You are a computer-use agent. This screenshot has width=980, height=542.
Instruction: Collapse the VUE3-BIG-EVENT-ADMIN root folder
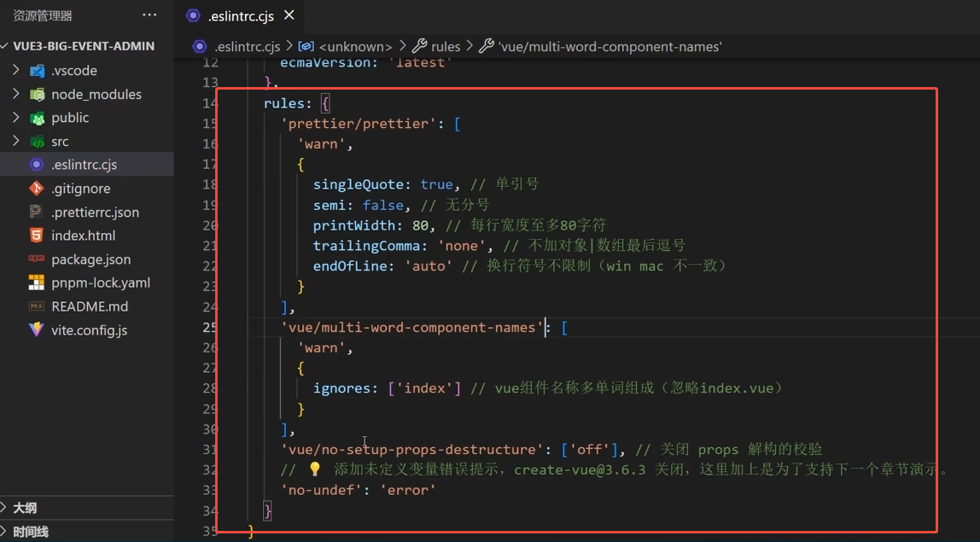pyautogui.click(x=5, y=45)
